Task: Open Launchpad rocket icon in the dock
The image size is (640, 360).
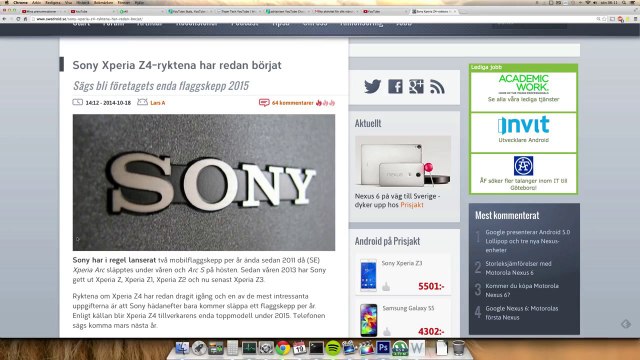Action: tap(199, 348)
